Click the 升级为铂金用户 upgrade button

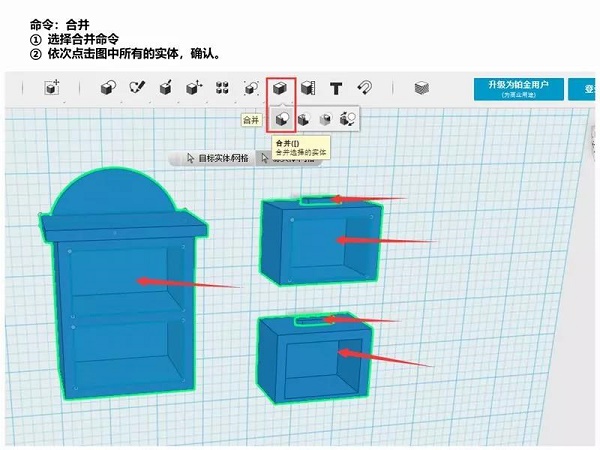point(518,89)
